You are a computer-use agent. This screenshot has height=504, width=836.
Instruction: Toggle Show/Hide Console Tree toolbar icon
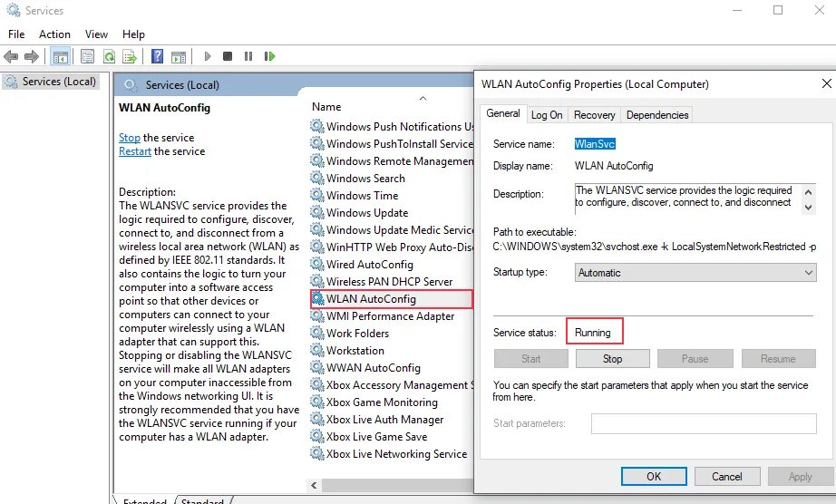click(x=60, y=56)
